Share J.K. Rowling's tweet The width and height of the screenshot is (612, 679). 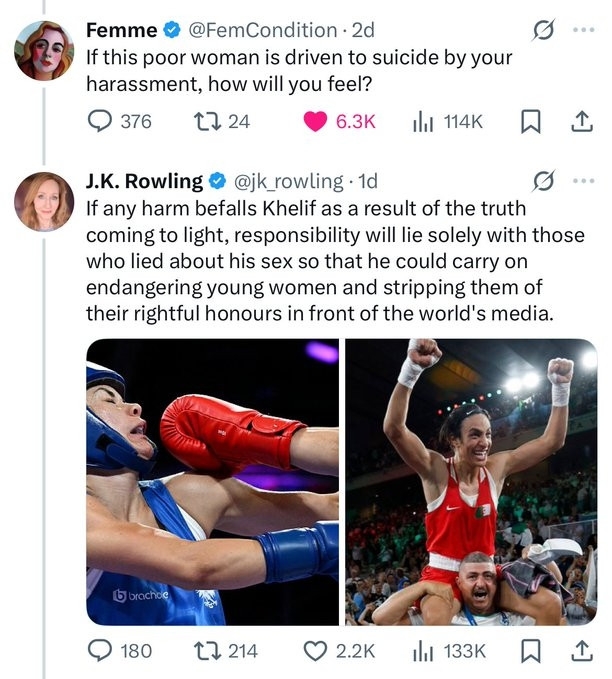tap(578, 651)
